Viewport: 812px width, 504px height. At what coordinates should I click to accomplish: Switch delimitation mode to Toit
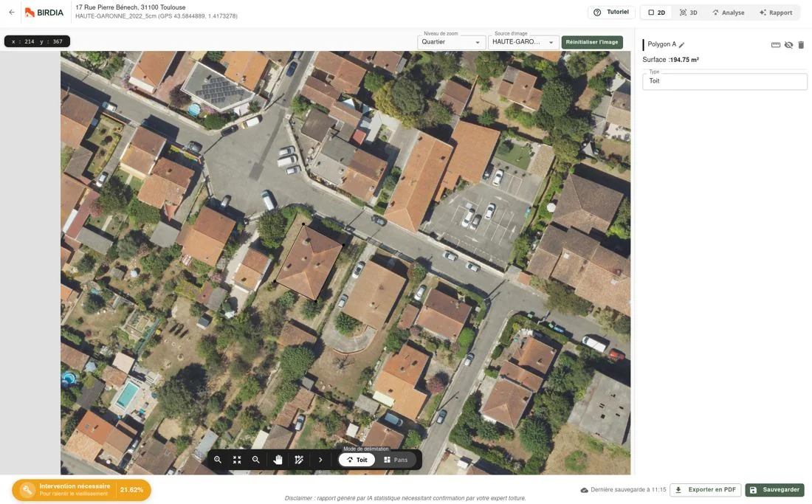tap(357, 460)
